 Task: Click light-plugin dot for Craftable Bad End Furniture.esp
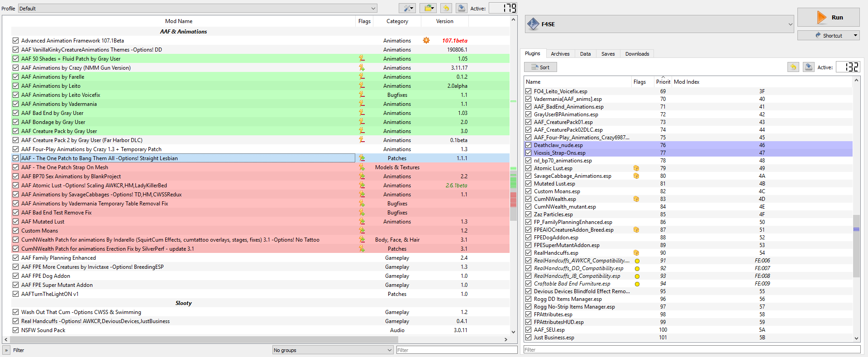[637, 284]
